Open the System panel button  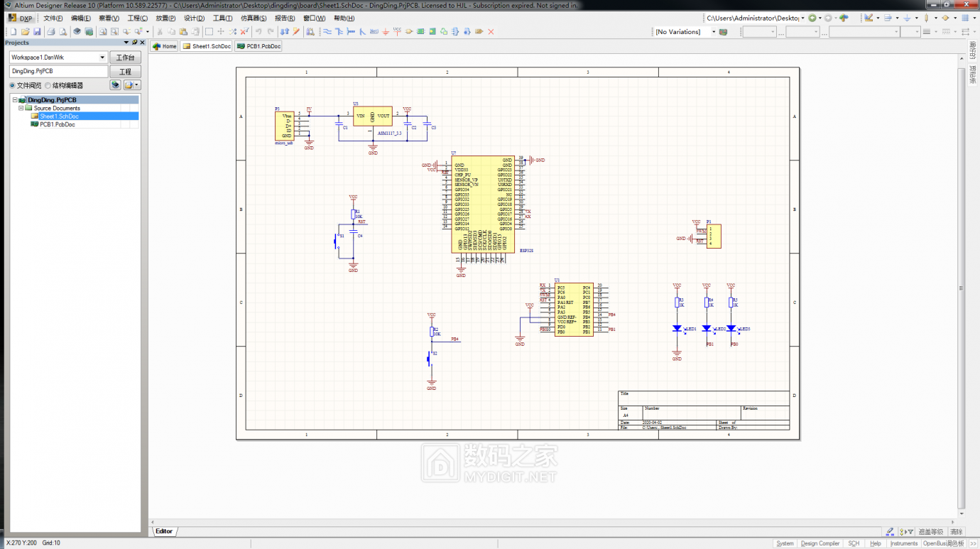(x=785, y=543)
